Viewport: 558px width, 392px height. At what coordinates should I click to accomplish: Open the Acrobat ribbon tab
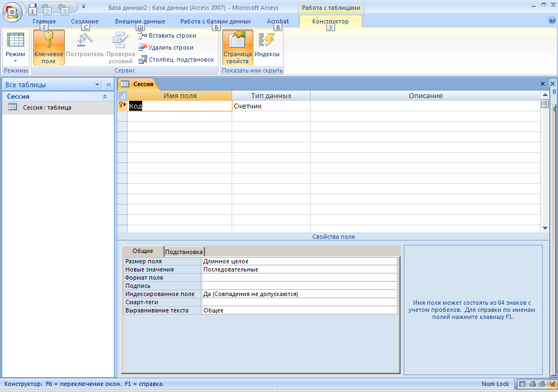pyautogui.click(x=277, y=21)
